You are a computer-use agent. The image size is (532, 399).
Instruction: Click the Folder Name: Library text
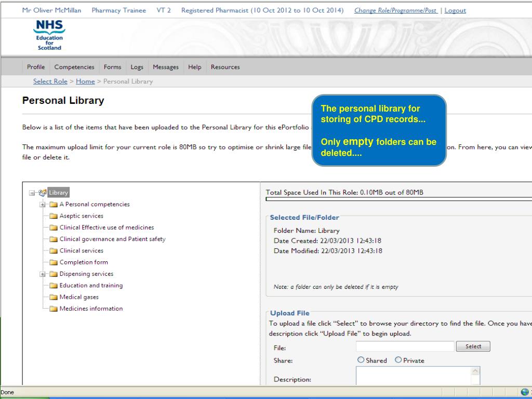coord(307,230)
